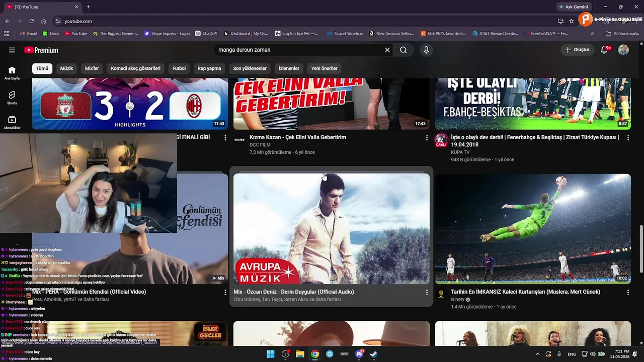Select the Son yüklenenler filter chip
644x362 pixels.
point(250,68)
